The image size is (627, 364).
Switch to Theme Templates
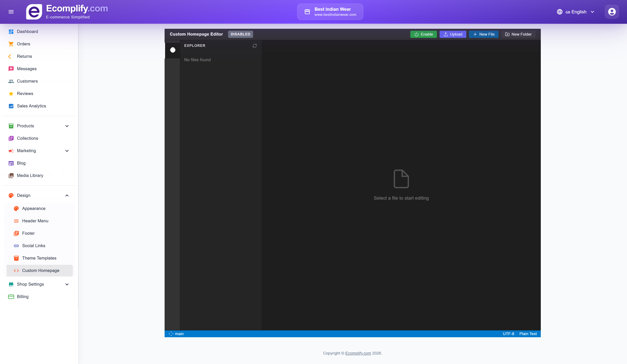point(39,258)
